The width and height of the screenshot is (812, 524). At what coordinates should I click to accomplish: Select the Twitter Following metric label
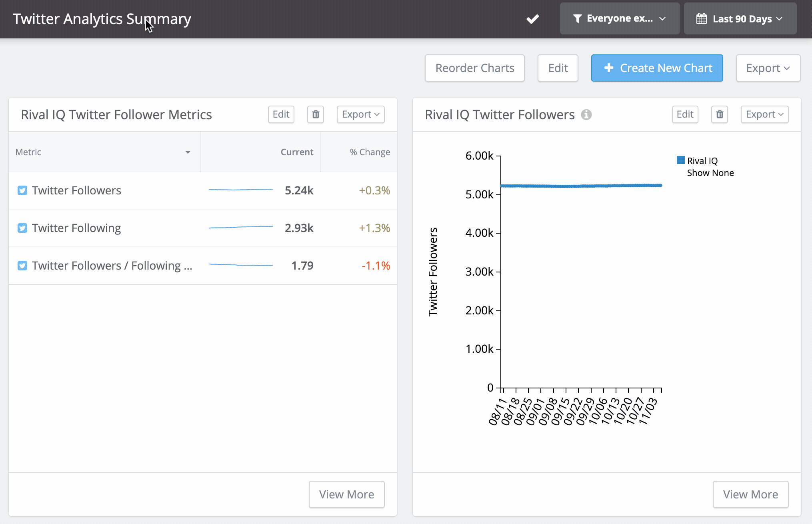76,228
